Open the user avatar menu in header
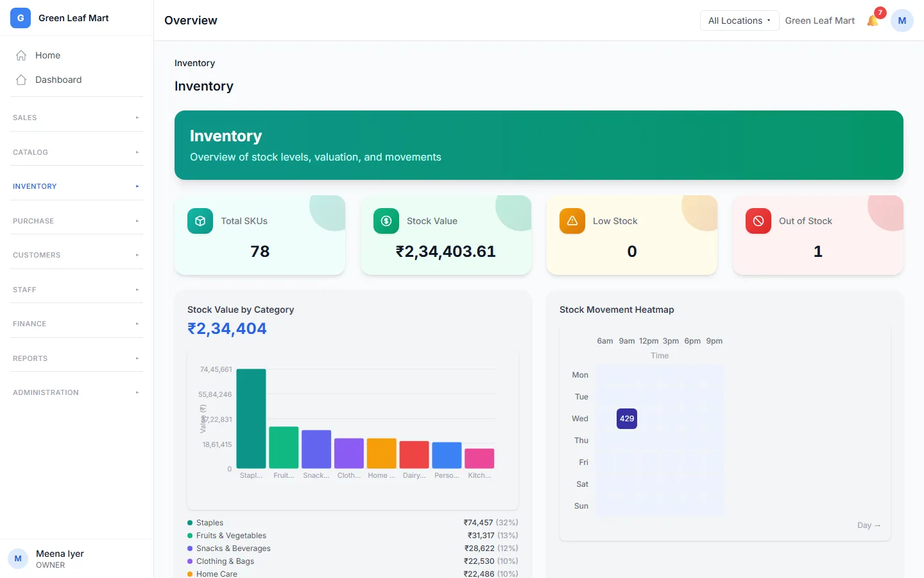924x578 pixels. 902,21
